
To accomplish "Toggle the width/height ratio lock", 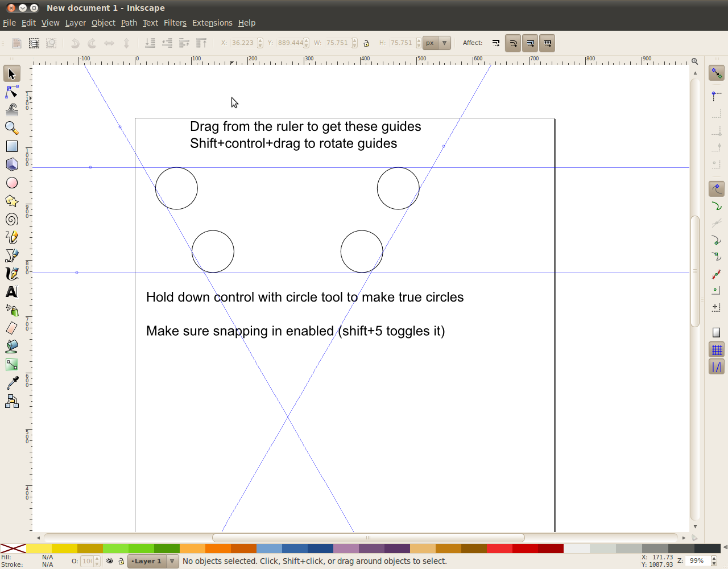I will tap(366, 43).
